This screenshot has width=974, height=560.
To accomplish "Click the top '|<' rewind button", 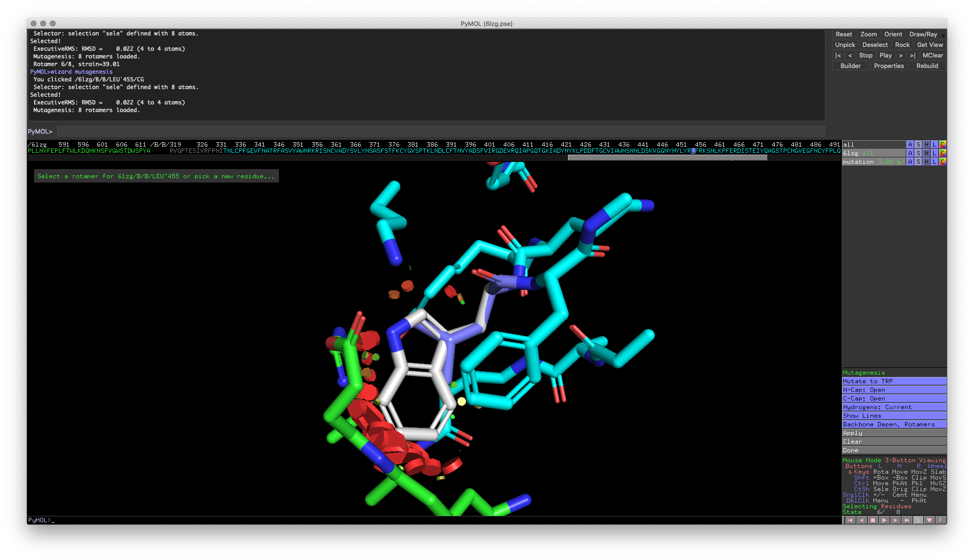I will click(838, 56).
